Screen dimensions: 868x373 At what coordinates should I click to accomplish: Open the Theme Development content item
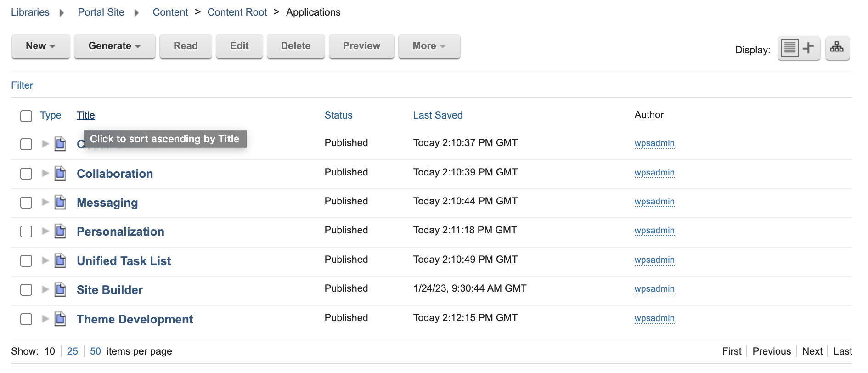coord(135,319)
